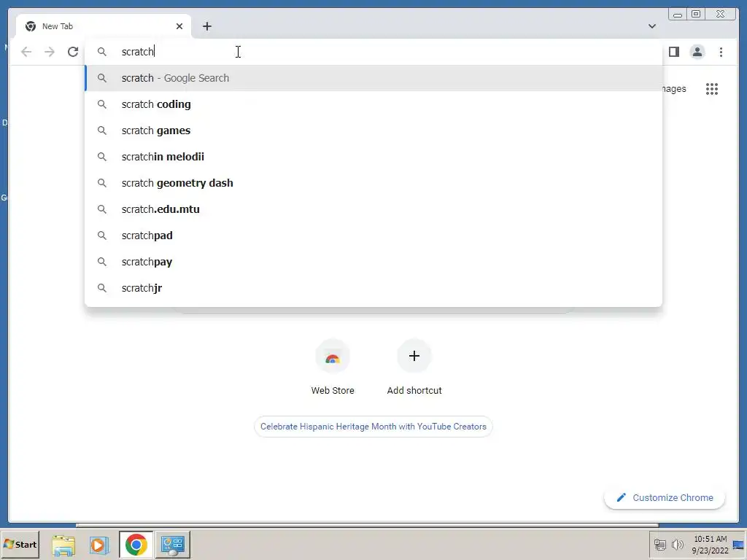Close the New Tab tab
Image resolution: width=747 pixels, height=560 pixels.
(179, 26)
